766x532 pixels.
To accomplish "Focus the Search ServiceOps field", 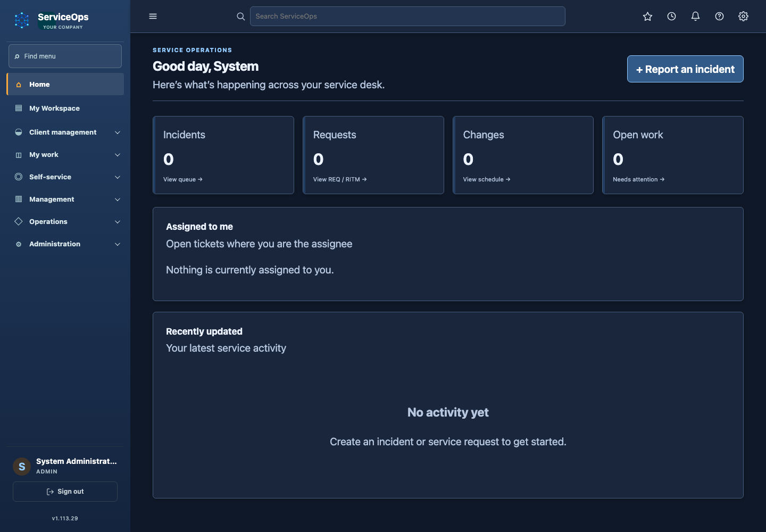I will coord(407,16).
